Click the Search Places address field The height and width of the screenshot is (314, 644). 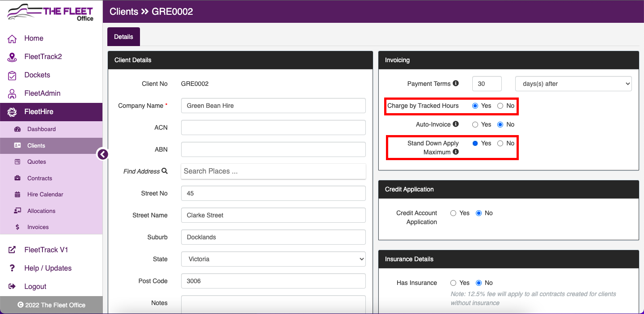coord(273,171)
